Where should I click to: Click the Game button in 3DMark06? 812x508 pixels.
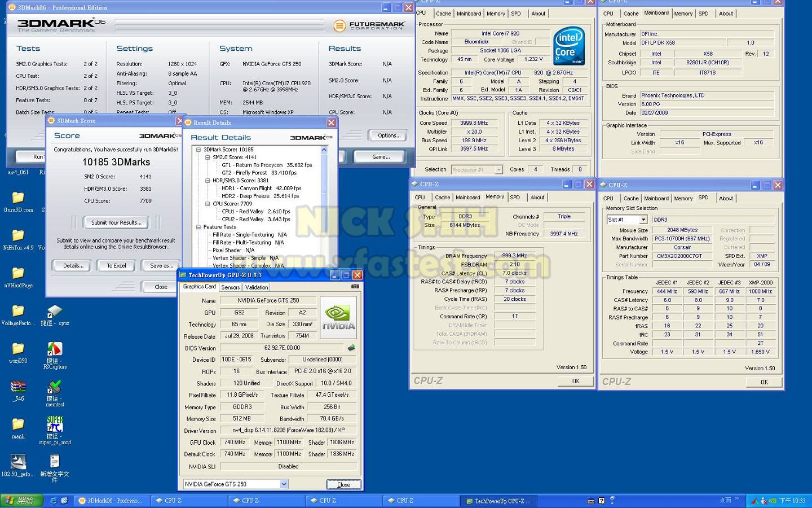pyautogui.click(x=381, y=157)
